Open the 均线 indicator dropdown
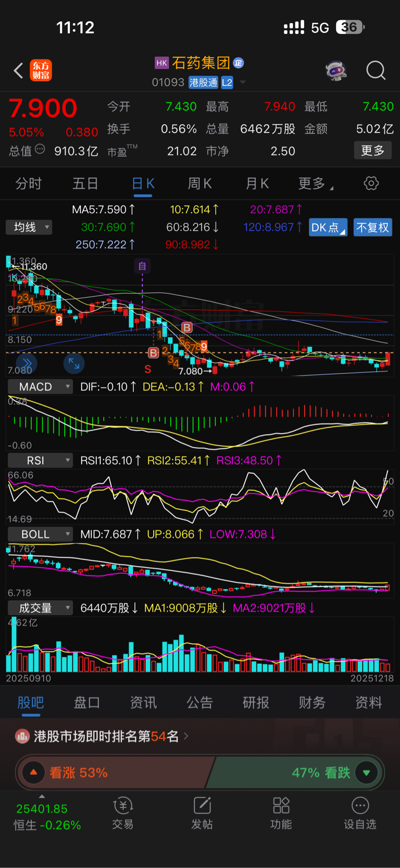Screen dimensions: 400x868 29,227
